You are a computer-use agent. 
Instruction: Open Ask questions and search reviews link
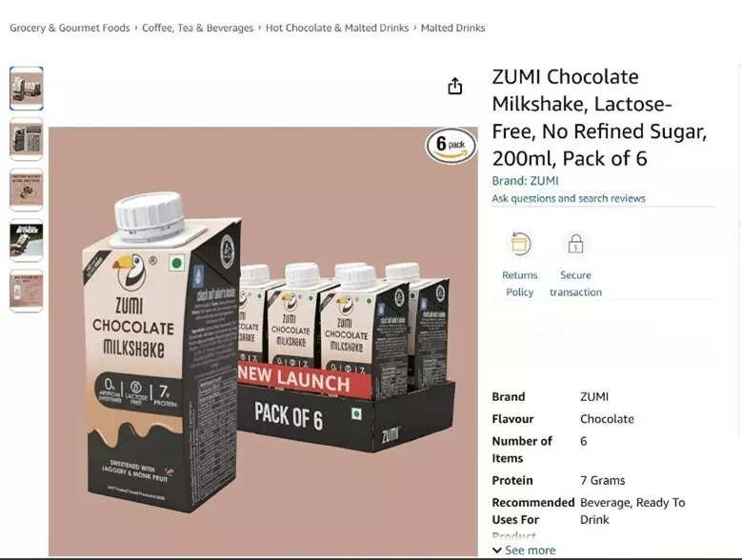(569, 198)
